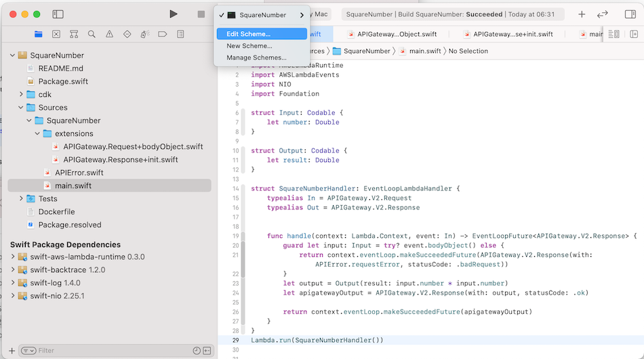Image resolution: width=644 pixels, height=359 pixels.
Task: Open the Project navigator folder icon
Action: click(x=38, y=34)
